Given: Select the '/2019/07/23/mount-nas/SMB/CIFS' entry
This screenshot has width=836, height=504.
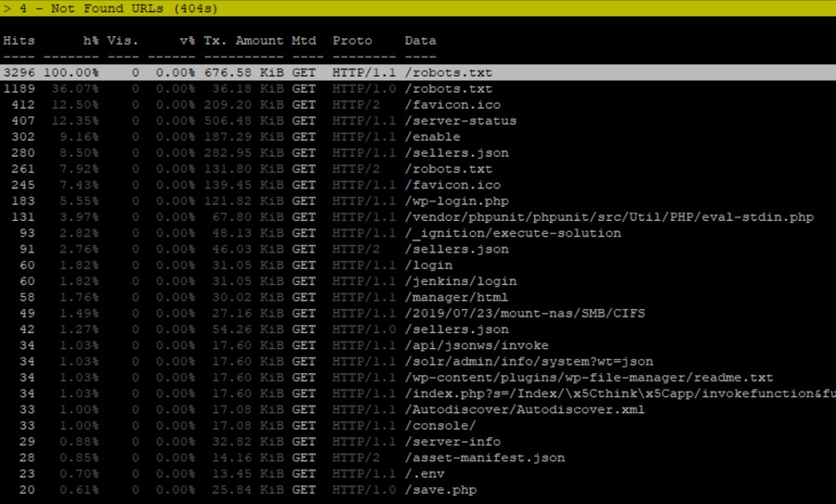Looking at the screenshot, I should coord(525,313).
